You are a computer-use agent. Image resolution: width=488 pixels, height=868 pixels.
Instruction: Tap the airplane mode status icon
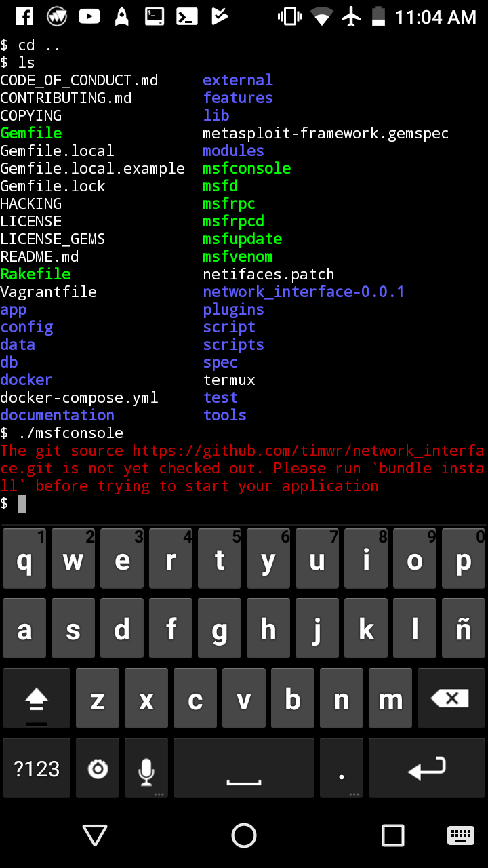click(x=352, y=17)
